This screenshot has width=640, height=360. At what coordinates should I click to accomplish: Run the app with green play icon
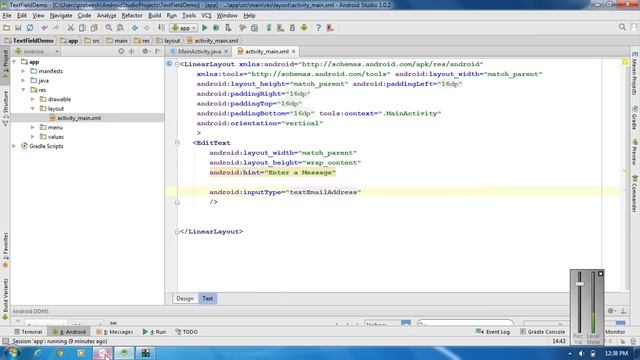pos(205,28)
